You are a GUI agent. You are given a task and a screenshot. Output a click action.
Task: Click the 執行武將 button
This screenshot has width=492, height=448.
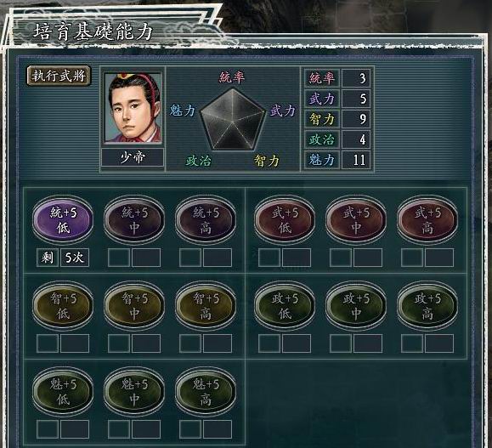point(59,76)
